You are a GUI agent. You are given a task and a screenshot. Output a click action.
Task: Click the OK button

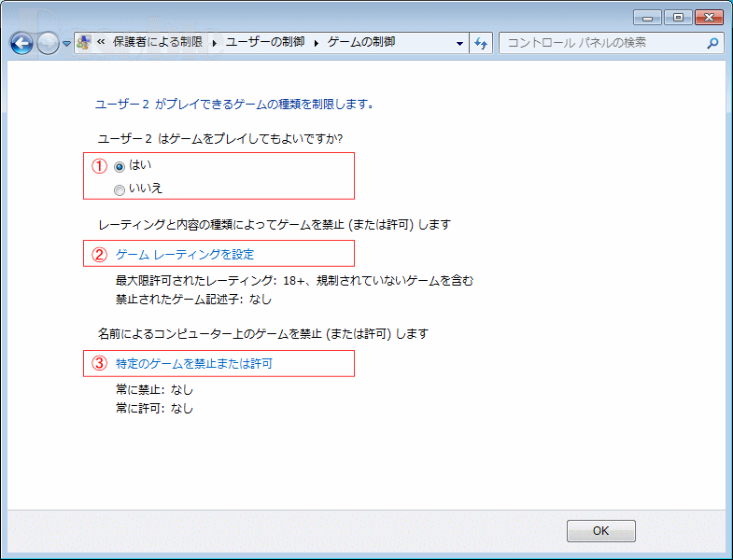(600, 531)
